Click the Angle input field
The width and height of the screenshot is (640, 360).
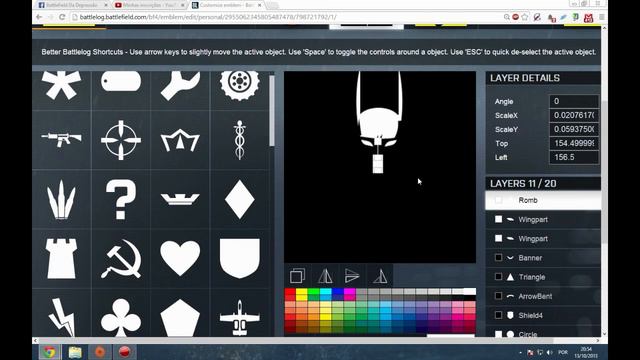click(x=574, y=101)
